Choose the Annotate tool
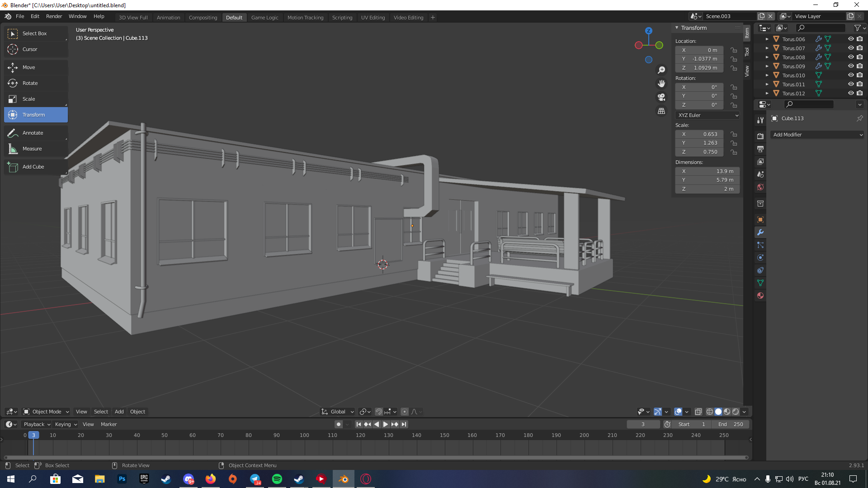Viewport: 868px width, 488px height. 33,133
